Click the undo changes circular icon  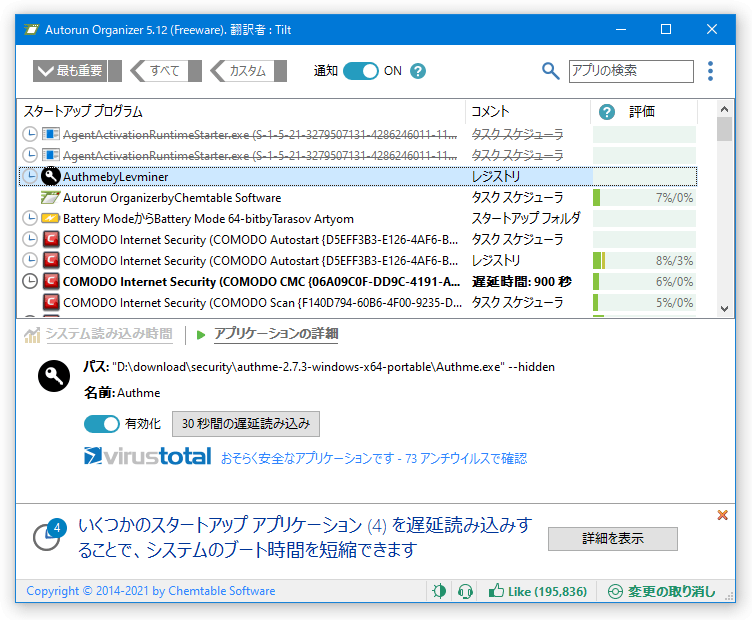(x=615, y=592)
